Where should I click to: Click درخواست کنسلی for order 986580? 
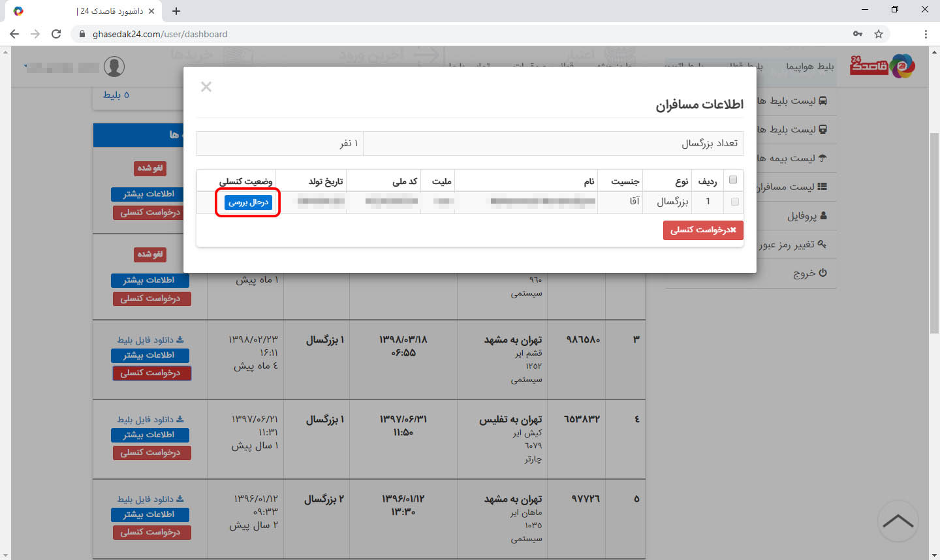tap(151, 373)
